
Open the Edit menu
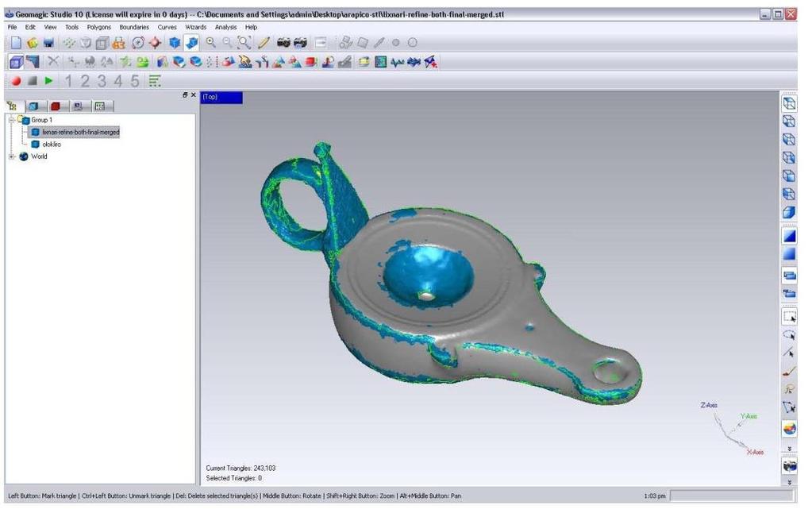click(x=30, y=27)
